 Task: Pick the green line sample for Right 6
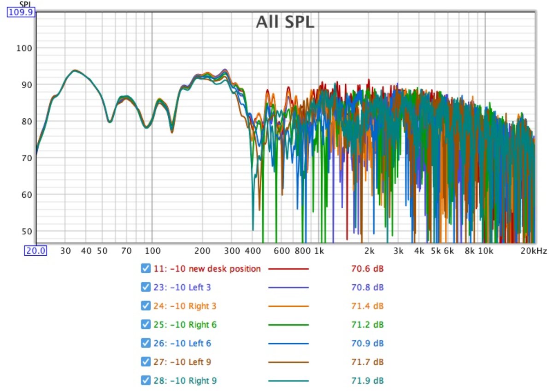288,325
